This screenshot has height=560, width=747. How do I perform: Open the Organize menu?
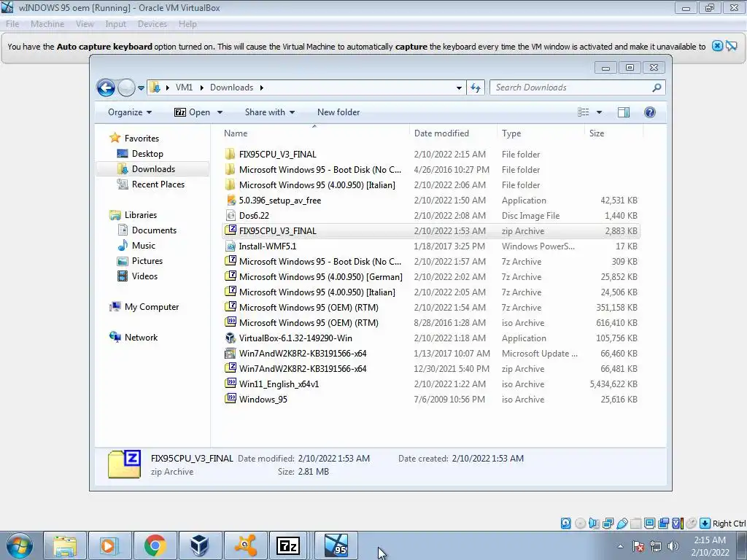click(130, 112)
